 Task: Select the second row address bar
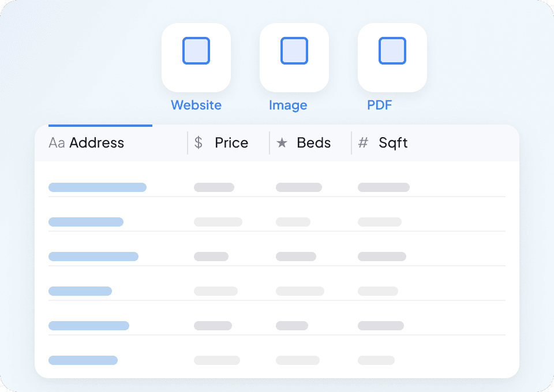tap(86, 222)
